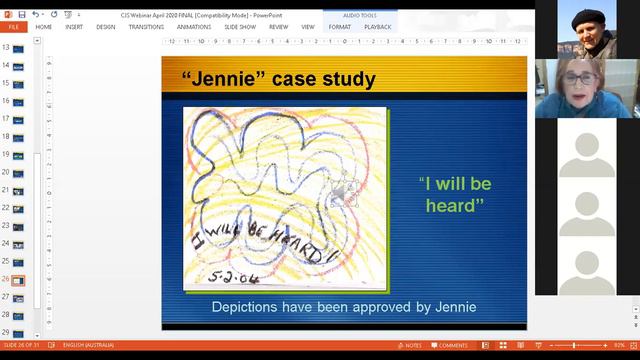
Task: Select the current slide 26 thumbnail
Action: pos(18,280)
